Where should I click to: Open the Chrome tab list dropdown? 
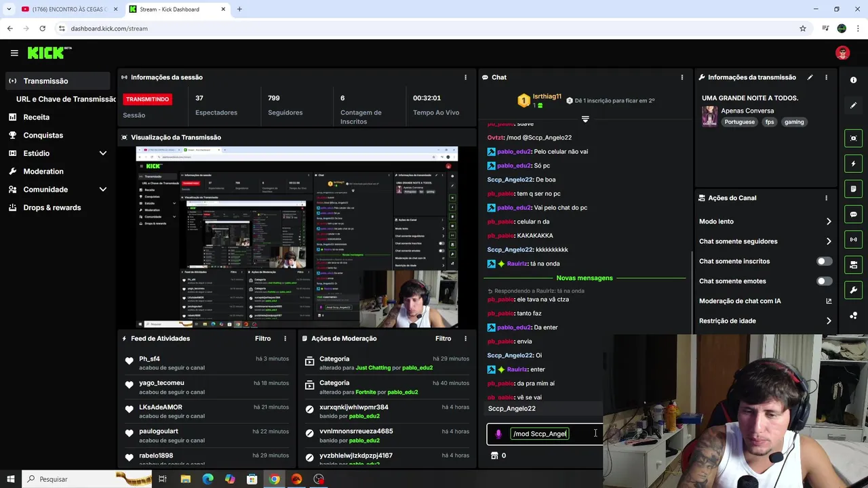point(9,9)
